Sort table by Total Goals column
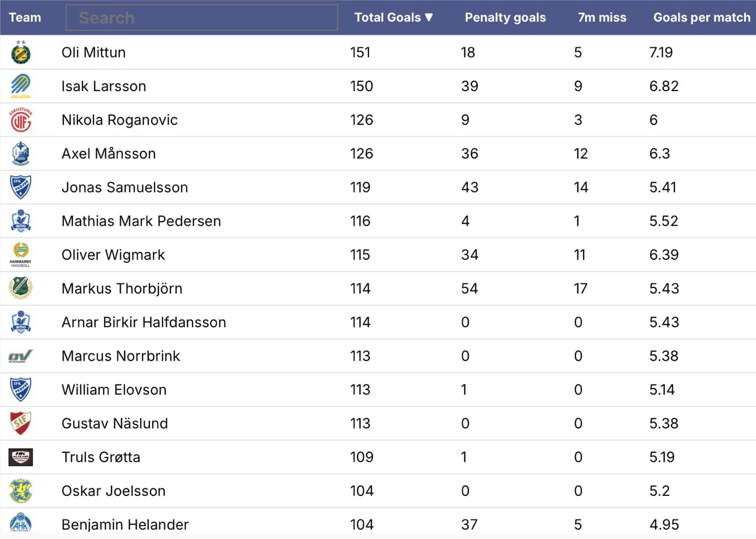Screen dimensions: 756x539 click(x=387, y=18)
